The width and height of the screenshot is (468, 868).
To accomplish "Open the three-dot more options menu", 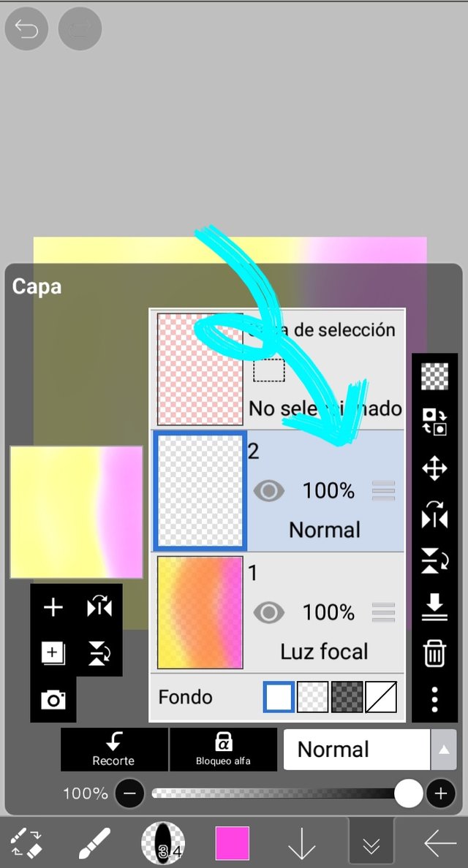I will [435, 700].
